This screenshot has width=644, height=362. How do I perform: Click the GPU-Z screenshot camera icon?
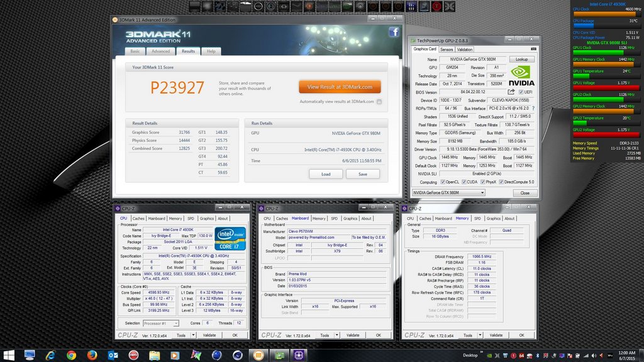click(x=533, y=49)
